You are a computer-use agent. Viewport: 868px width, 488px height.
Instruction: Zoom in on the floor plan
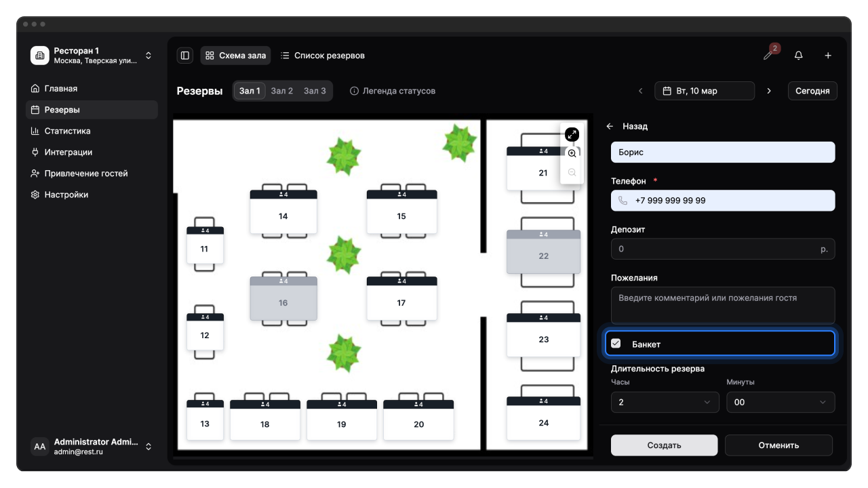(572, 154)
